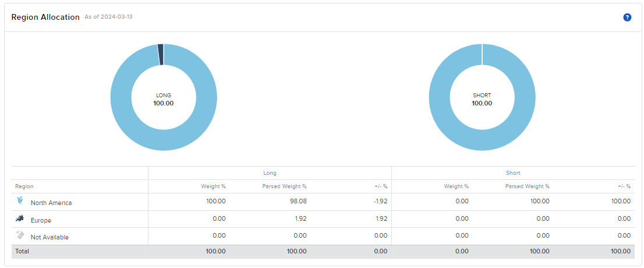Select the dark Europe slice in the Long donut
The image size is (644, 268).
[x=161, y=54]
